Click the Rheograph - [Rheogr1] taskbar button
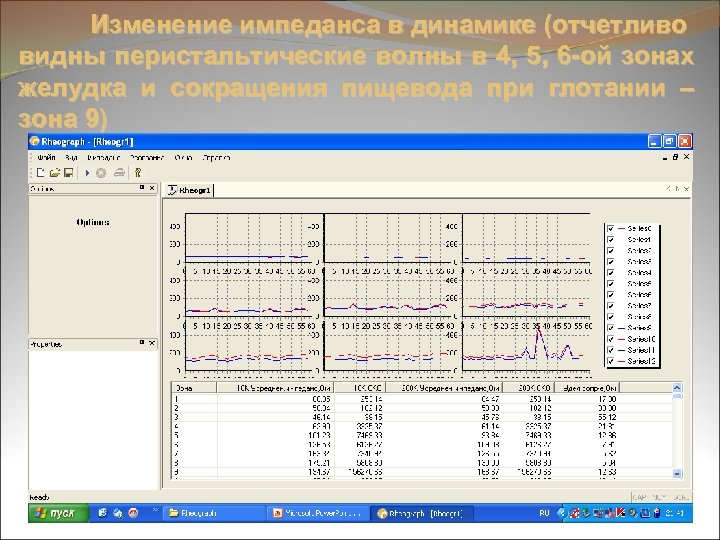This screenshot has height=540, width=720. [x=422, y=513]
